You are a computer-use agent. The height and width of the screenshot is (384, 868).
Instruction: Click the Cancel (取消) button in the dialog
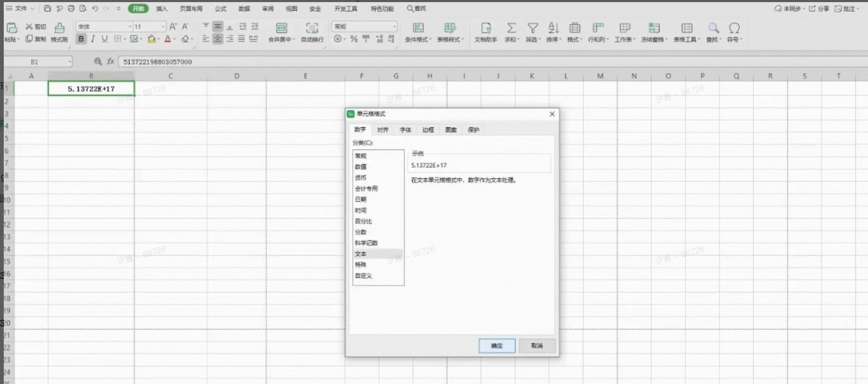point(537,345)
